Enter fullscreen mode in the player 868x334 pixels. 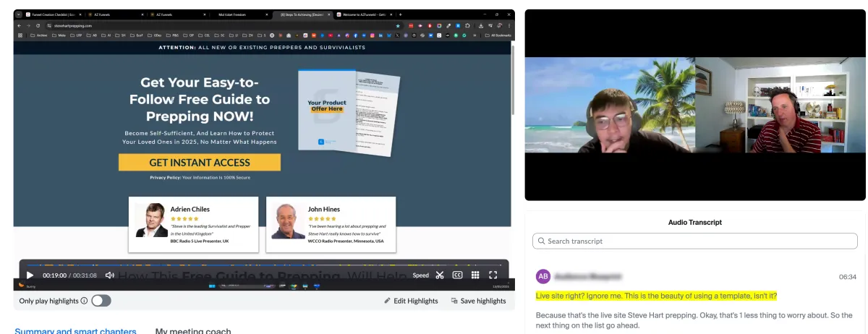(x=493, y=275)
